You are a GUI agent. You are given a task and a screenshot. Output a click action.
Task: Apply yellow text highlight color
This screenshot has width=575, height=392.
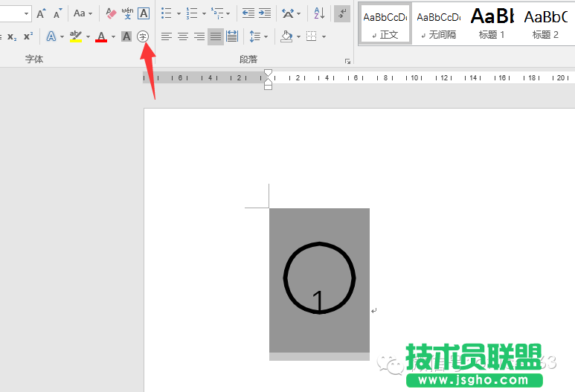coord(76,36)
